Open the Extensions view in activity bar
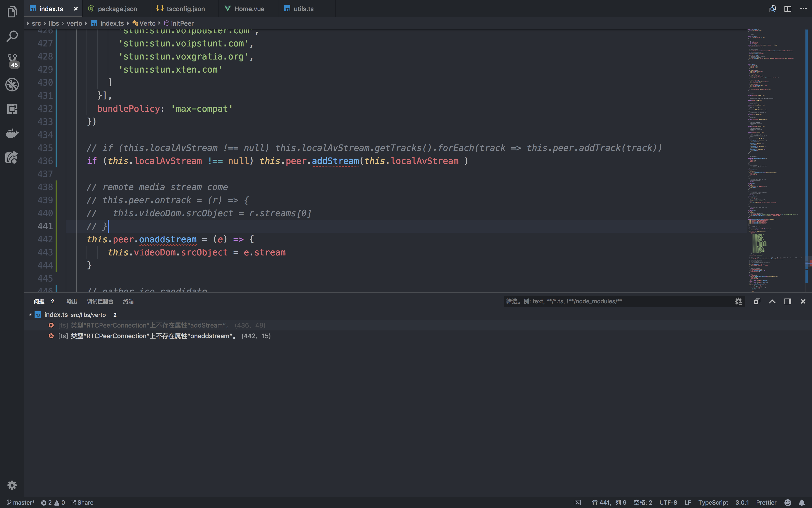This screenshot has width=812, height=508. point(12,109)
